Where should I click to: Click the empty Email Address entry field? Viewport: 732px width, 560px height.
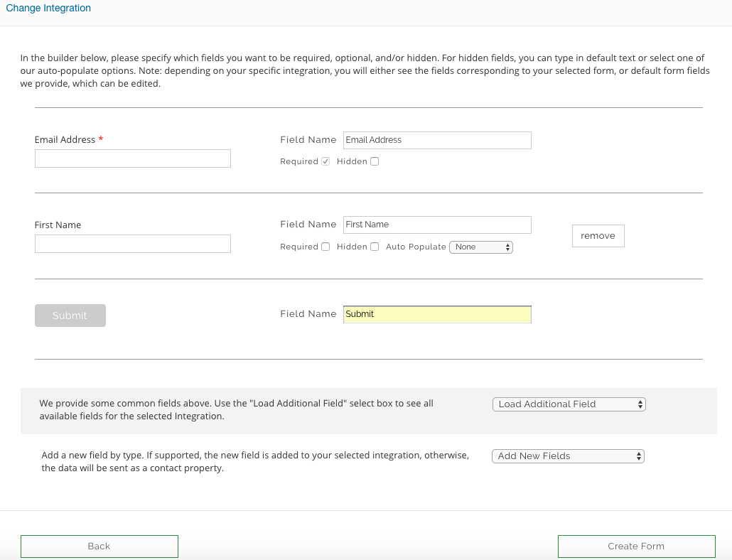[x=132, y=158]
